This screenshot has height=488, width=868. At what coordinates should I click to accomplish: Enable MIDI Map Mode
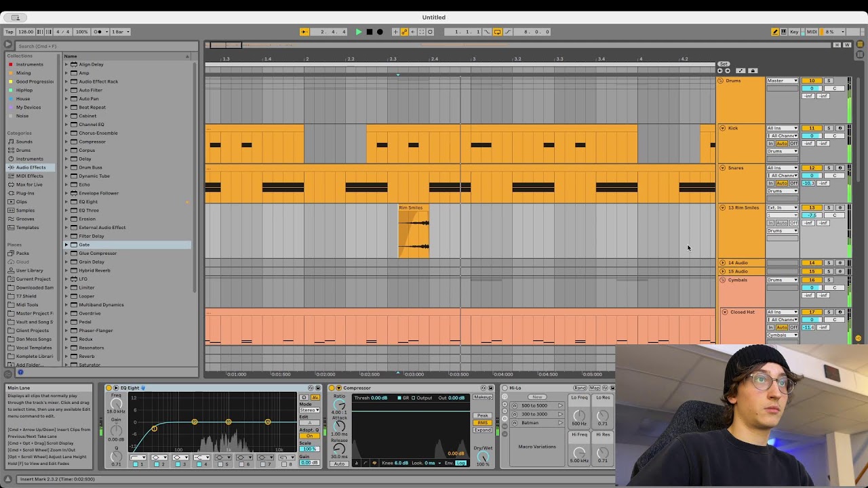point(811,32)
